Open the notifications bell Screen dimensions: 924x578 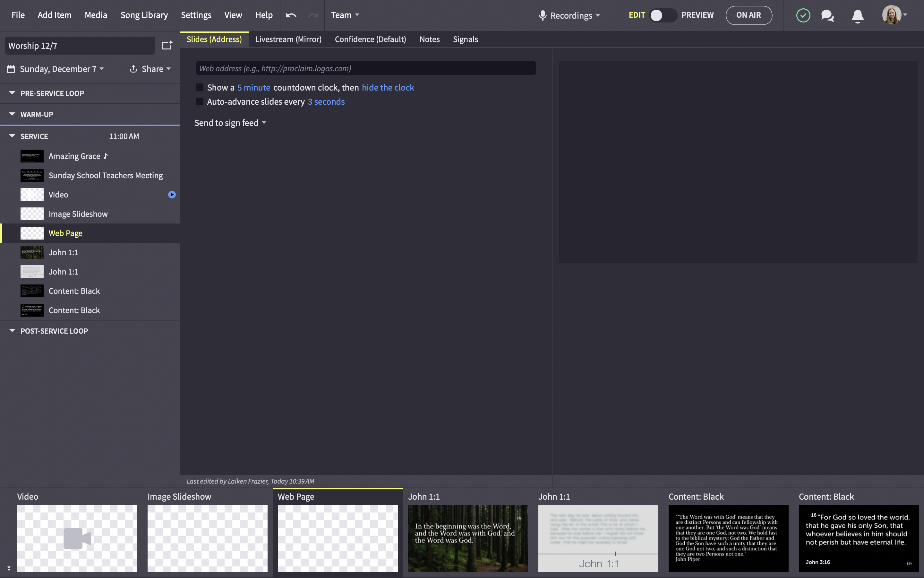pos(858,16)
